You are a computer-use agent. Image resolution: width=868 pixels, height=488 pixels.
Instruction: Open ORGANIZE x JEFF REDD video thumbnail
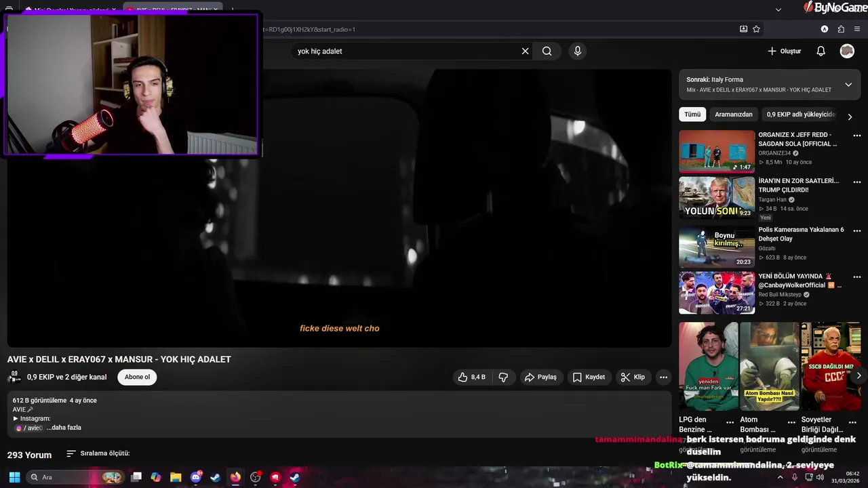point(717,152)
